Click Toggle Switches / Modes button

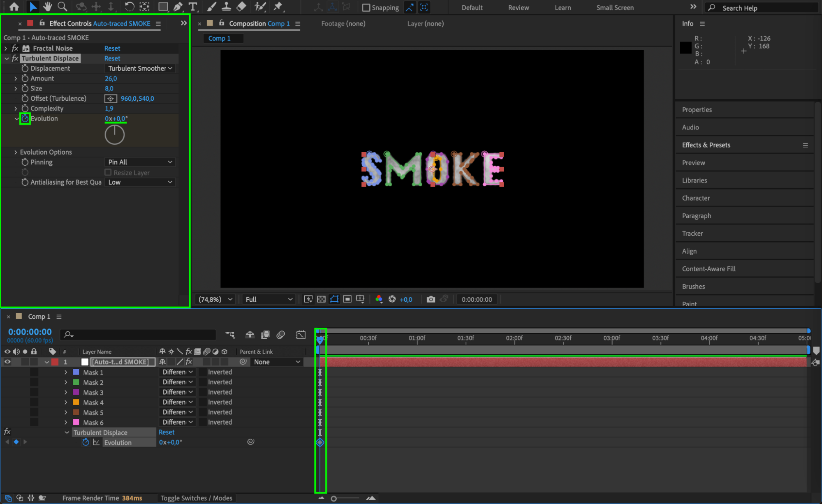196,498
